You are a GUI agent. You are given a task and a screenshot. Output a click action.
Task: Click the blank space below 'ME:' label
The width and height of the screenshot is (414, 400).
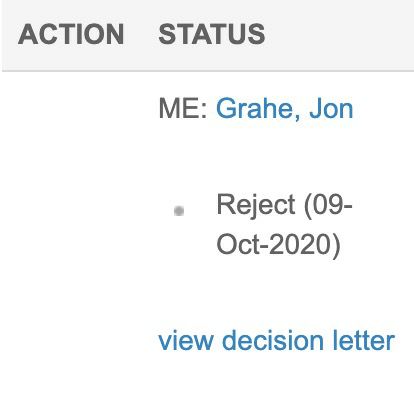(x=183, y=150)
